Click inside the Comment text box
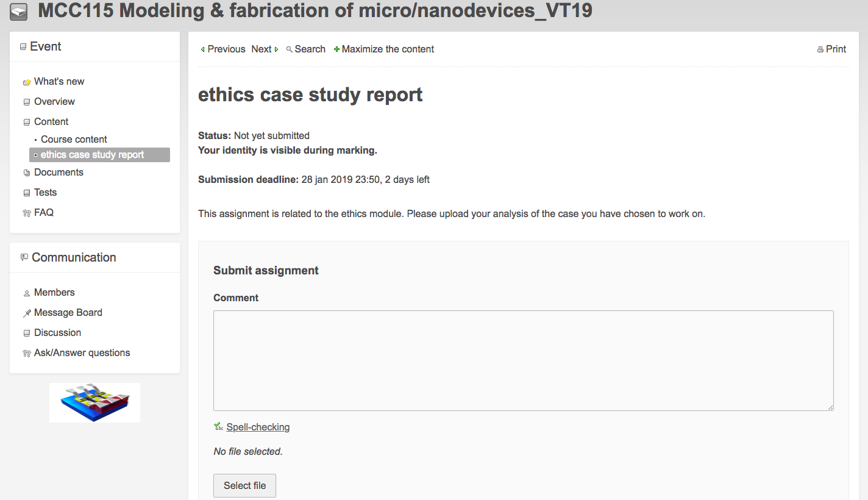The height and width of the screenshot is (500, 868). 523,360
